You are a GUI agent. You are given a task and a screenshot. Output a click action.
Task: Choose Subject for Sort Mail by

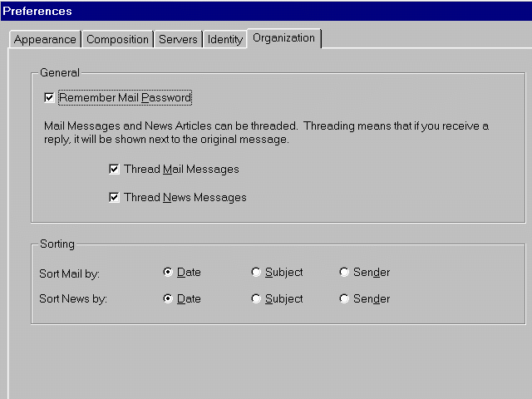click(x=256, y=273)
